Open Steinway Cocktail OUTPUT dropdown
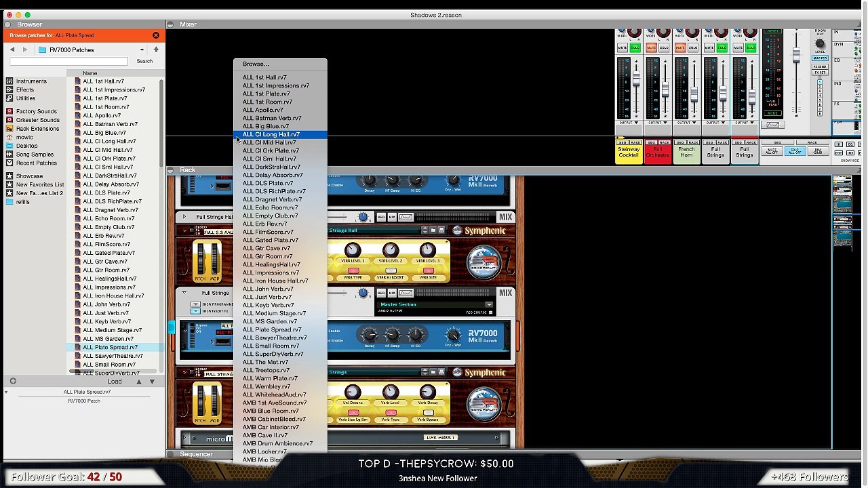The width and height of the screenshot is (868, 488). pyautogui.click(x=628, y=123)
